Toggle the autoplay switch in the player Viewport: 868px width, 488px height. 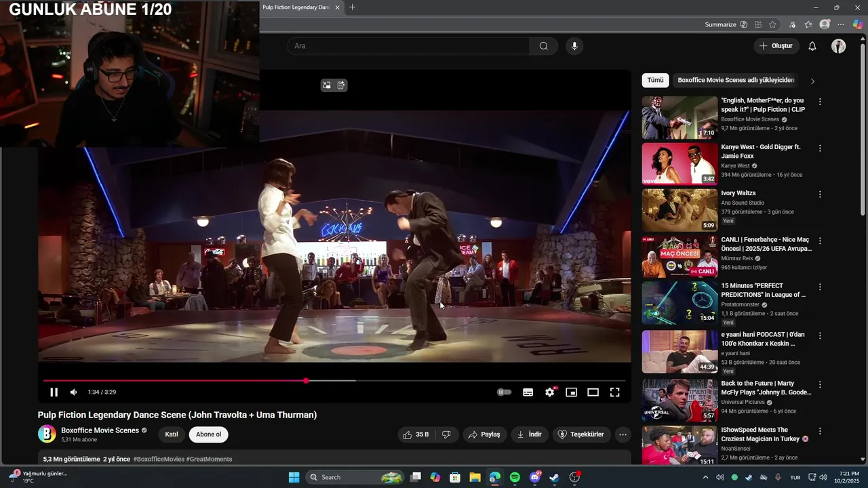tap(504, 392)
